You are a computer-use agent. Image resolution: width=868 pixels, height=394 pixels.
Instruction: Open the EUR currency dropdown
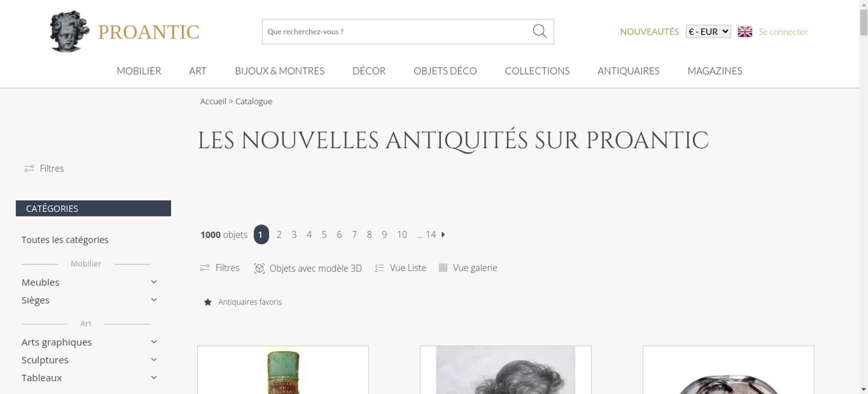point(708,32)
